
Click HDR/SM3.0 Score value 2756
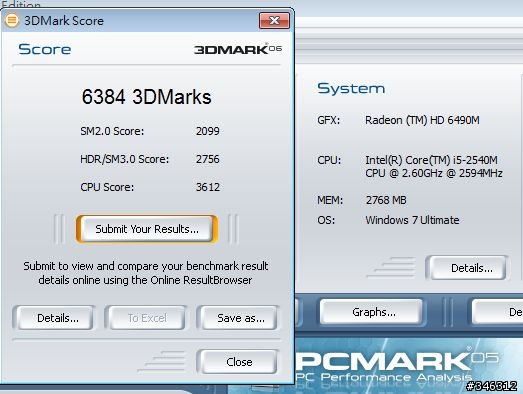tap(207, 159)
